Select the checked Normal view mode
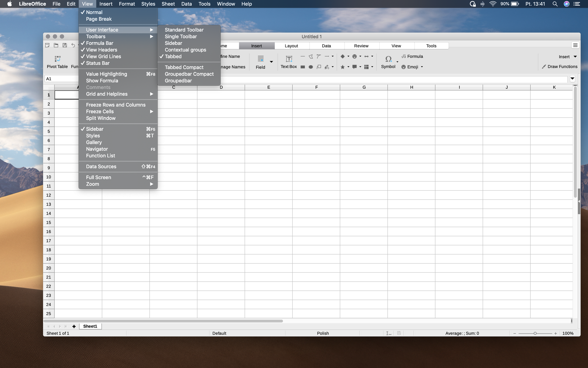This screenshot has height=368, width=588. 118,12
